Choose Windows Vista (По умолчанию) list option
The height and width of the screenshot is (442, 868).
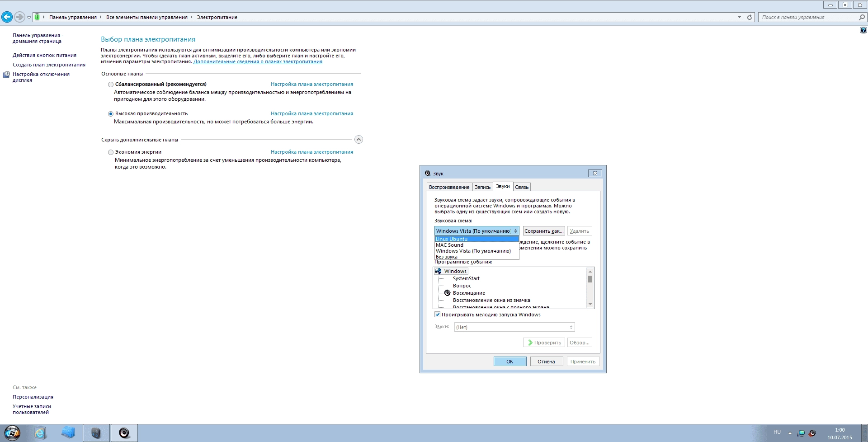pyautogui.click(x=476, y=251)
